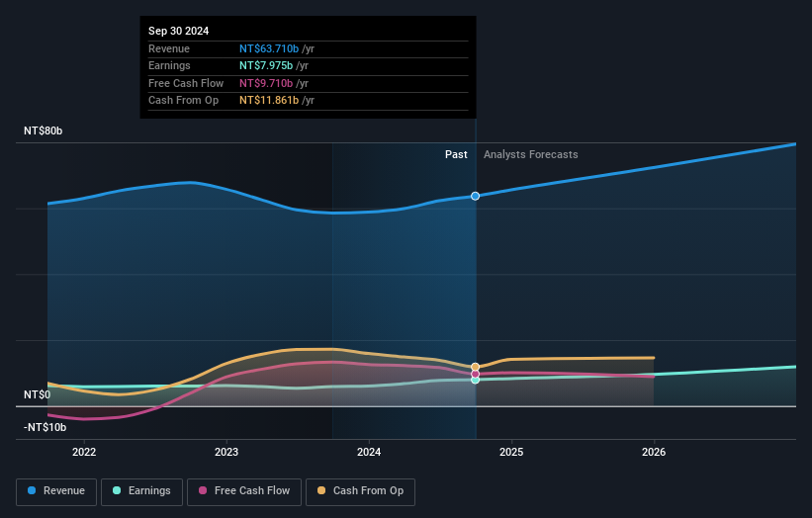
Task: Click the Earnings row label in tooltip
Action: (169, 65)
